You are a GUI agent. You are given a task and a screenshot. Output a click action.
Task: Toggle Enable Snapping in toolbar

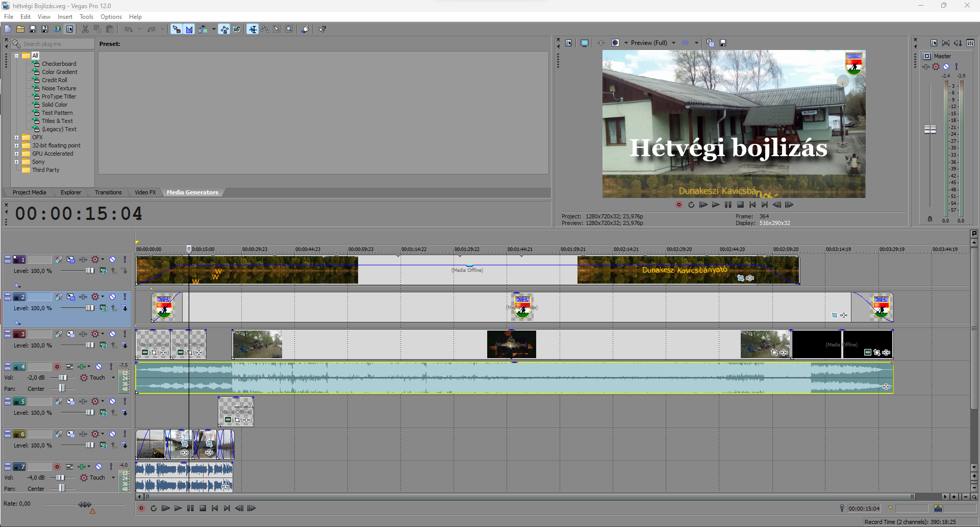tap(177, 29)
